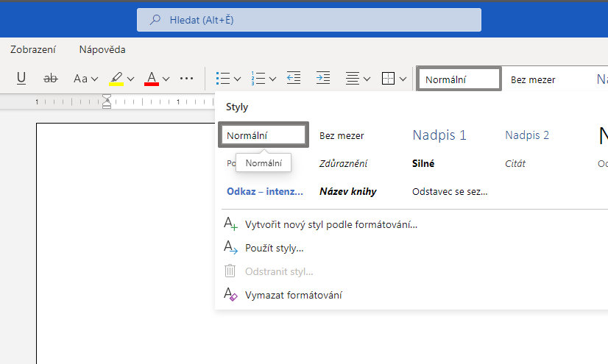The width and height of the screenshot is (608, 364).
Task: Select the Silné style
Action: [423, 164]
